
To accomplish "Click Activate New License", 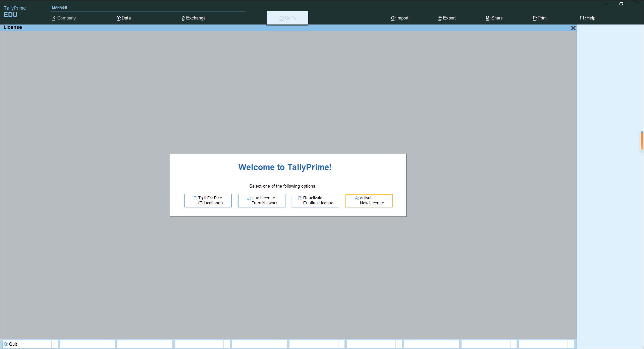I will (x=369, y=201).
